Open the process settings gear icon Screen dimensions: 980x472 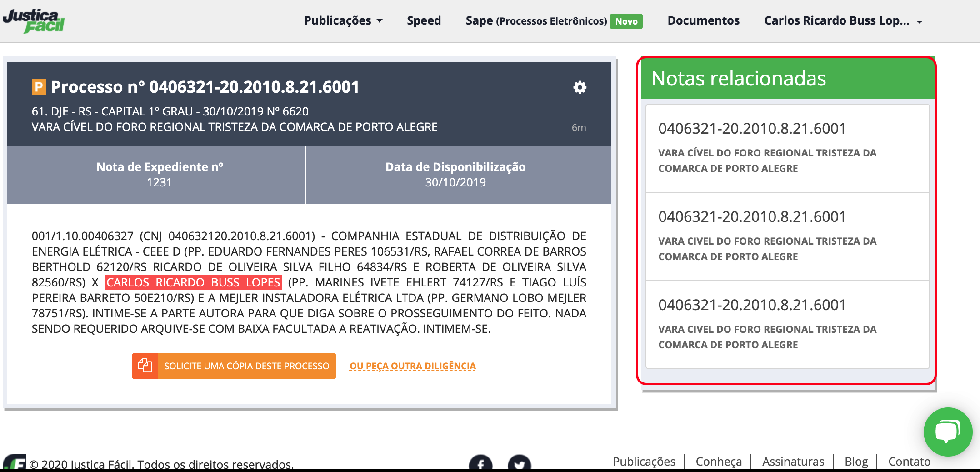pos(580,87)
